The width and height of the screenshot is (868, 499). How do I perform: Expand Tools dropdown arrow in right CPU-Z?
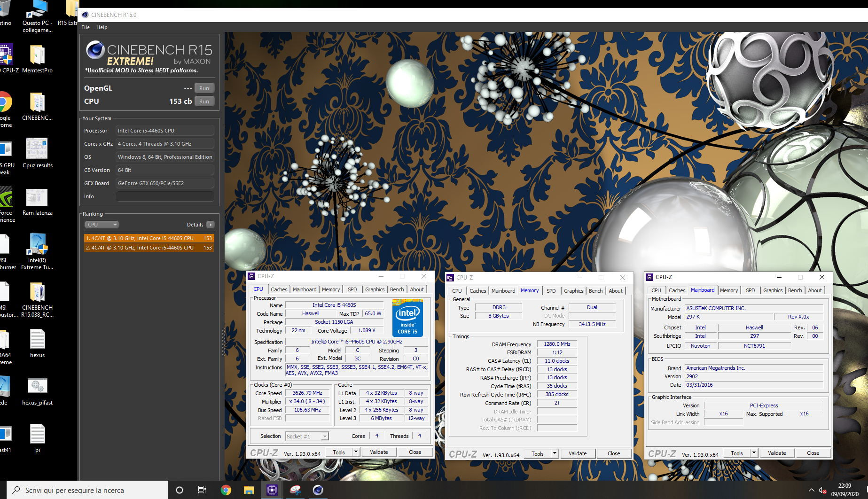coord(754,453)
